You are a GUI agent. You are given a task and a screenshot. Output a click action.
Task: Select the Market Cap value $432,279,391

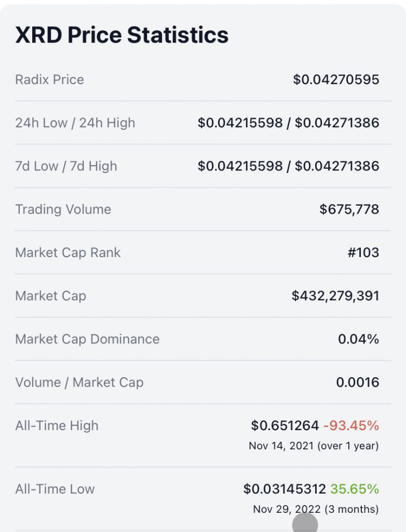[335, 296]
